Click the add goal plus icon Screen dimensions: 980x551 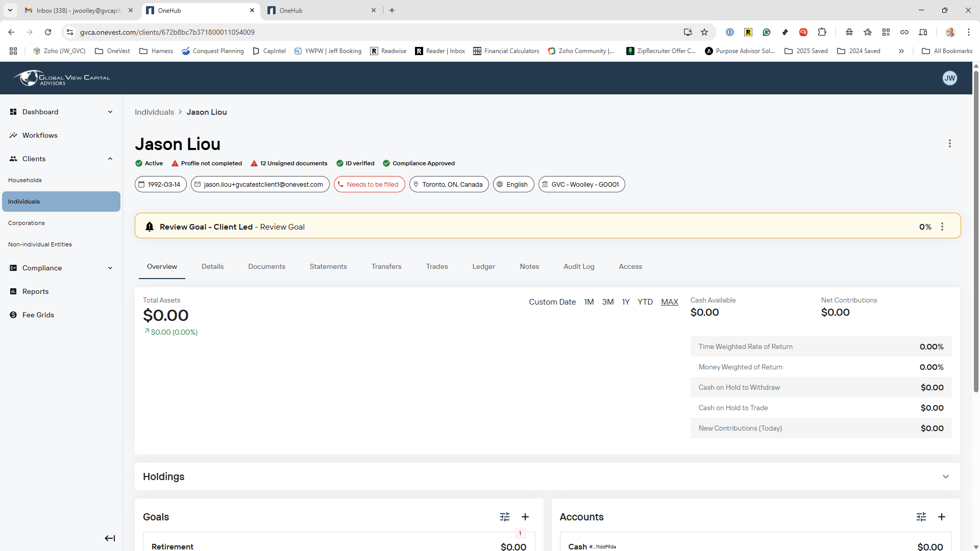pos(525,517)
